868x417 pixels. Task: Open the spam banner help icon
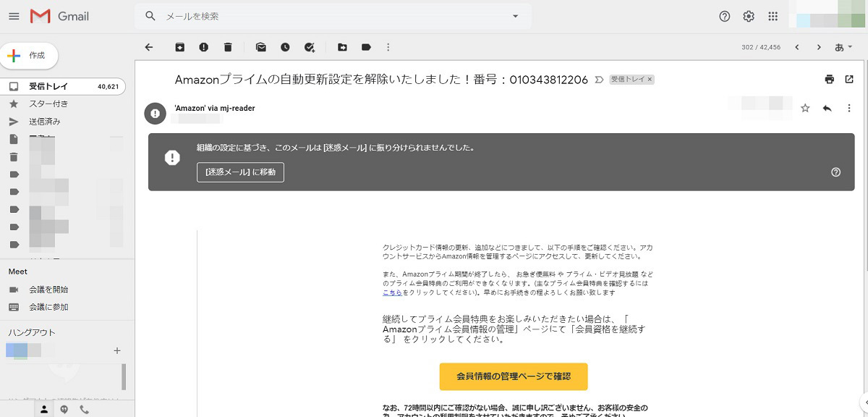836,172
